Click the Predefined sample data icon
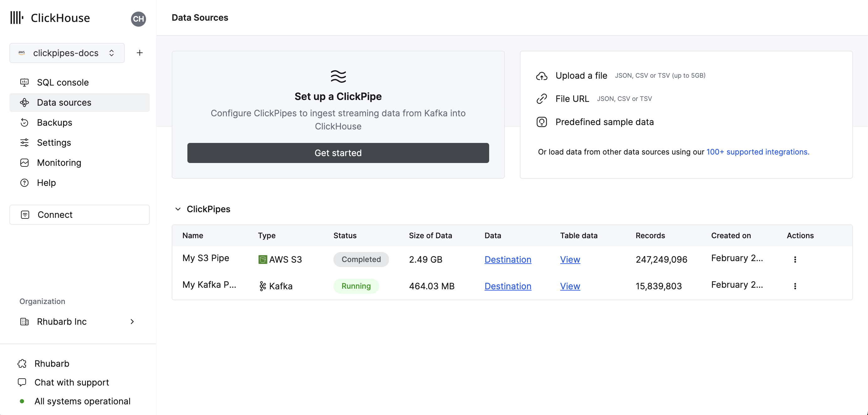This screenshot has width=868, height=415. pos(541,122)
